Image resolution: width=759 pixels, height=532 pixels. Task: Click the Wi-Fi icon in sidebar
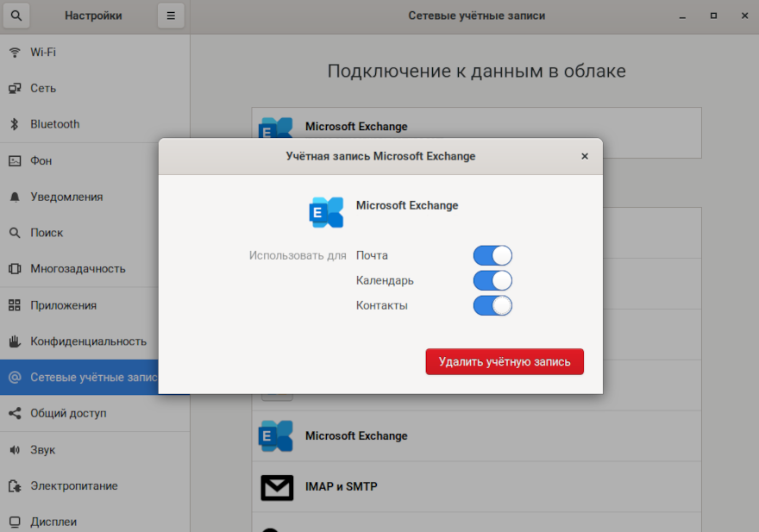[x=15, y=52]
